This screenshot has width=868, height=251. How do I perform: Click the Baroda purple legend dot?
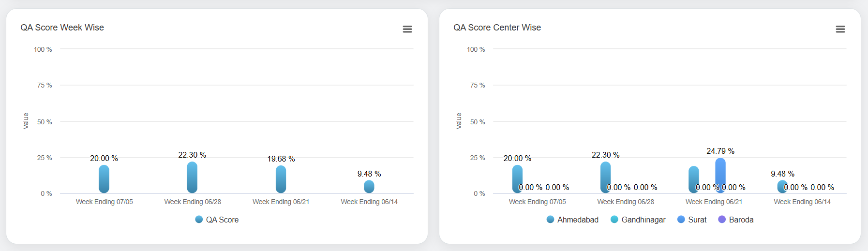tap(722, 220)
